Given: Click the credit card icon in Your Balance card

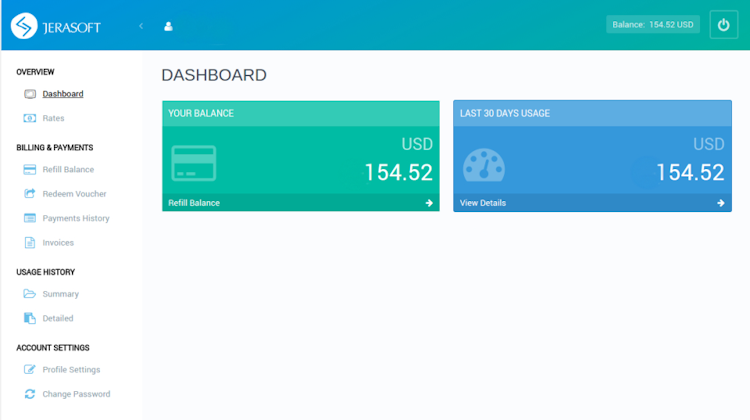Looking at the screenshot, I should pos(194,163).
